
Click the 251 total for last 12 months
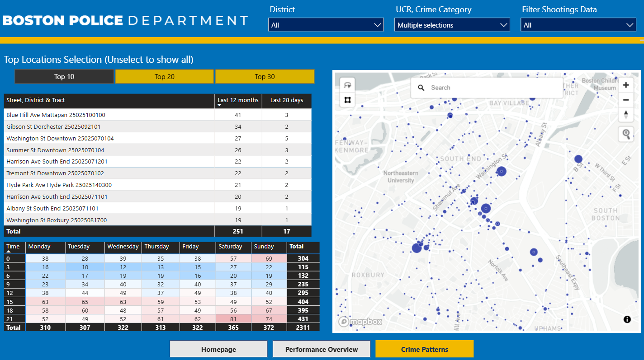click(x=238, y=231)
